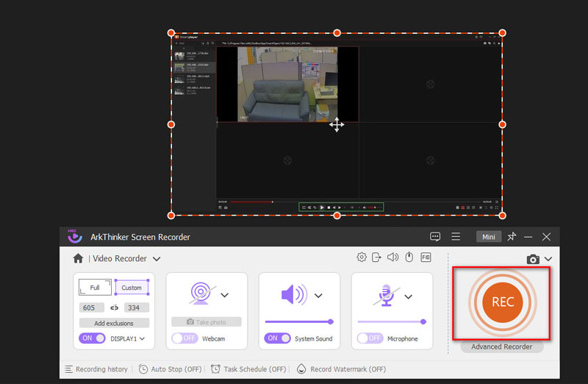
Task: Click the bottom-right selection handle
Action: click(503, 216)
